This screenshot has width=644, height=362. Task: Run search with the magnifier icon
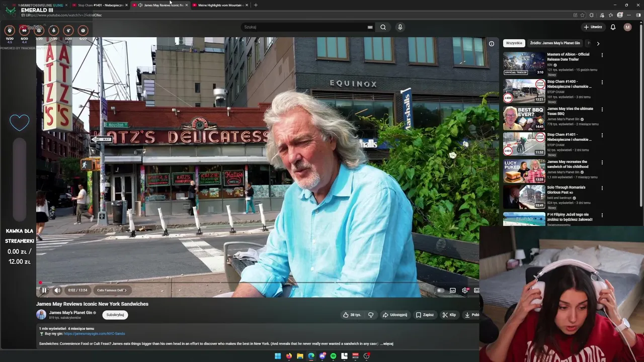(383, 27)
